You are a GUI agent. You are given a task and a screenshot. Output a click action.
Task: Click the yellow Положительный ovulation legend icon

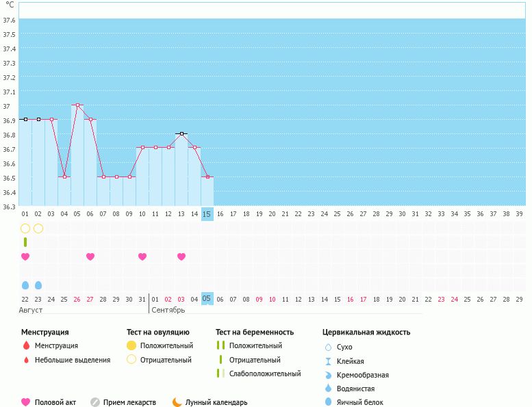click(131, 345)
